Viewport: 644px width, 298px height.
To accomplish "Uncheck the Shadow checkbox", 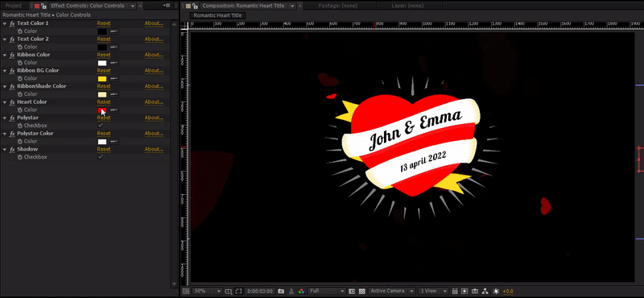I will pyautogui.click(x=100, y=157).
